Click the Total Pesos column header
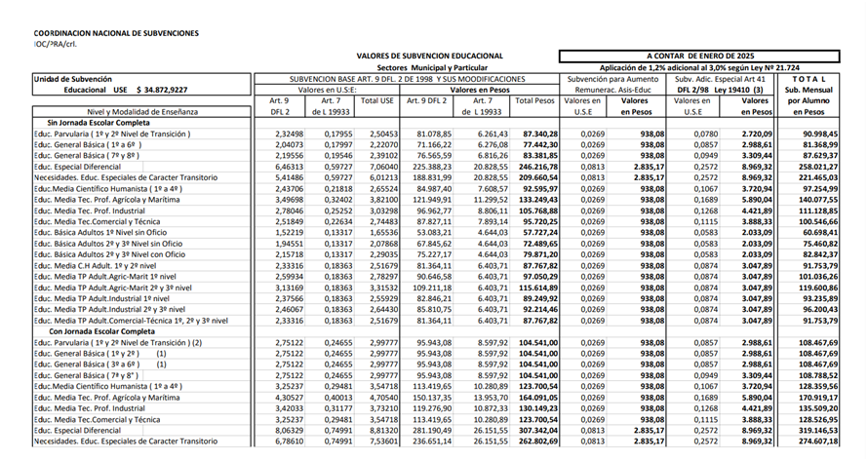The width and height of the screenshot is (868, 461). (x=534, y=100)
